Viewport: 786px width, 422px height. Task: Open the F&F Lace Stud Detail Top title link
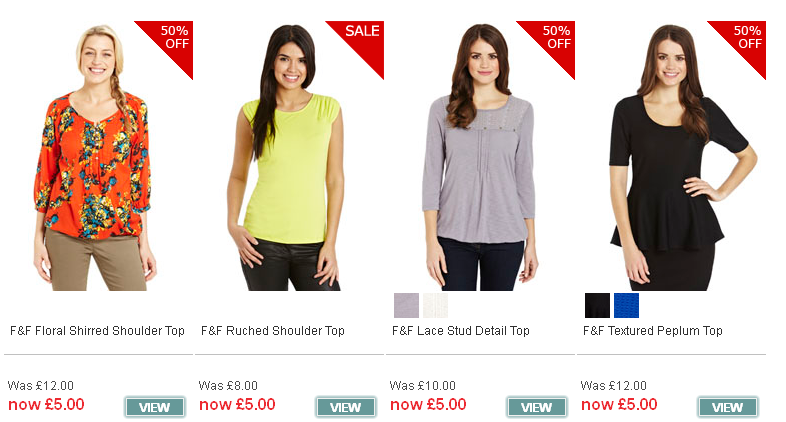pyautogui.click(x=461, y=331)
